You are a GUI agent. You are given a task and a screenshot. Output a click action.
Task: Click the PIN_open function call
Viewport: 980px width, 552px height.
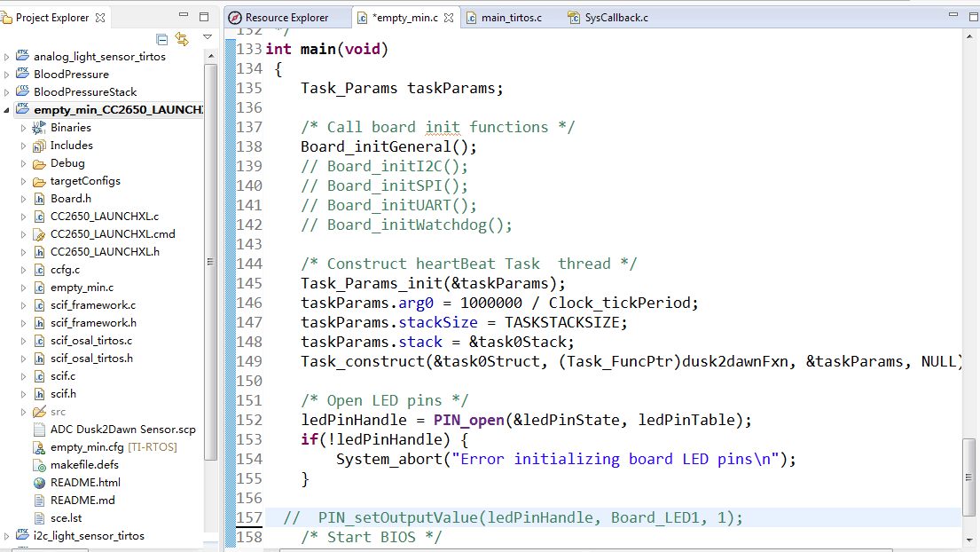tap(469, 420)
